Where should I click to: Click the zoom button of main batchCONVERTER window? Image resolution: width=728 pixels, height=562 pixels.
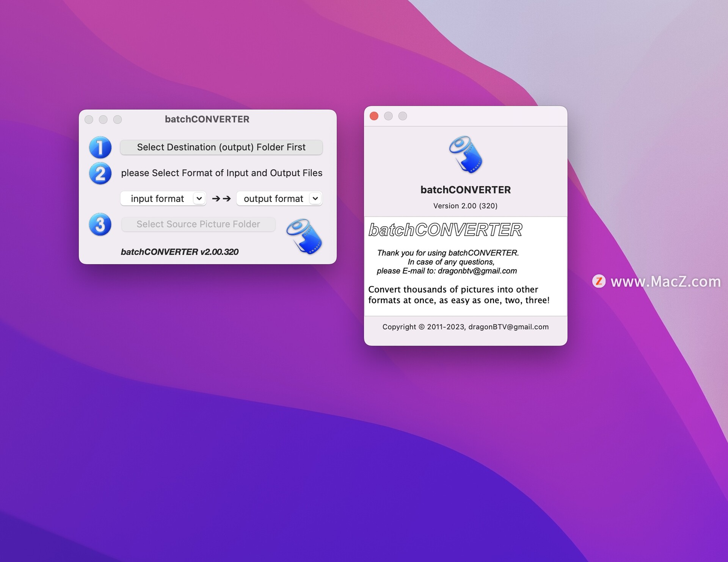pos(118,119)
